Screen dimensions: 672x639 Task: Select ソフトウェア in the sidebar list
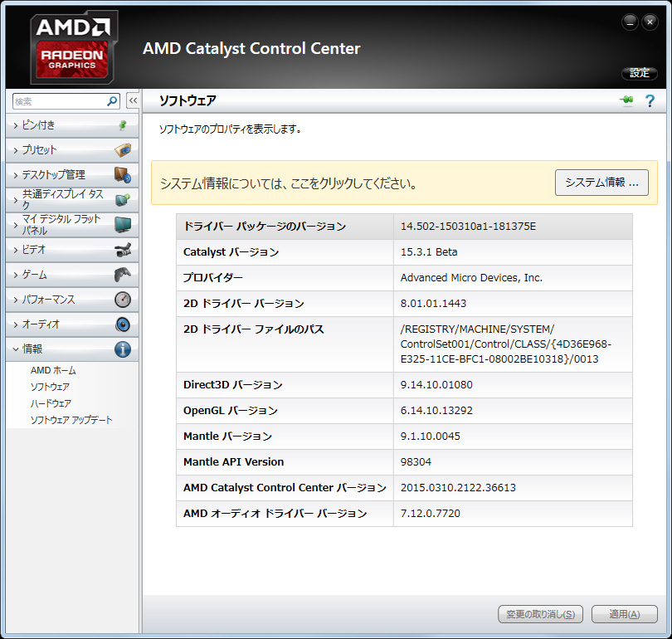pyautogui.click(x=50, y=387)
